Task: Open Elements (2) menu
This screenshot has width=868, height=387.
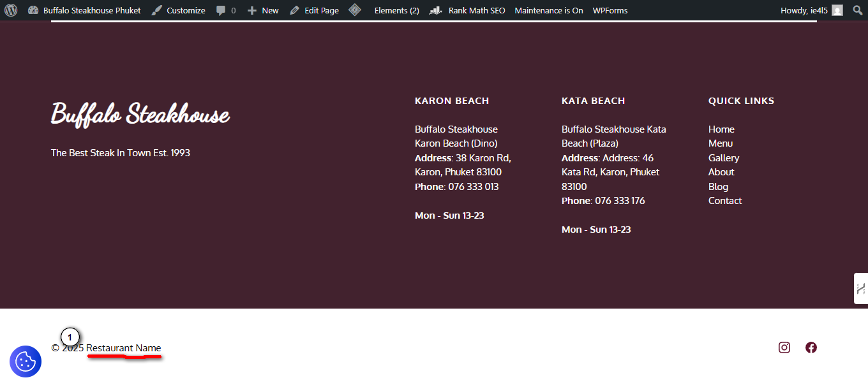Action: tap(396, 10)
